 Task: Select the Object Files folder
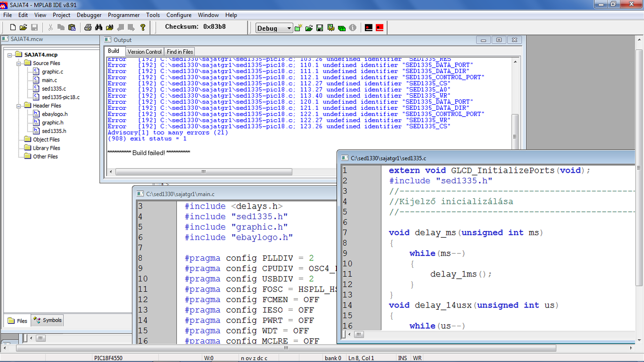(x=46, y=139)
